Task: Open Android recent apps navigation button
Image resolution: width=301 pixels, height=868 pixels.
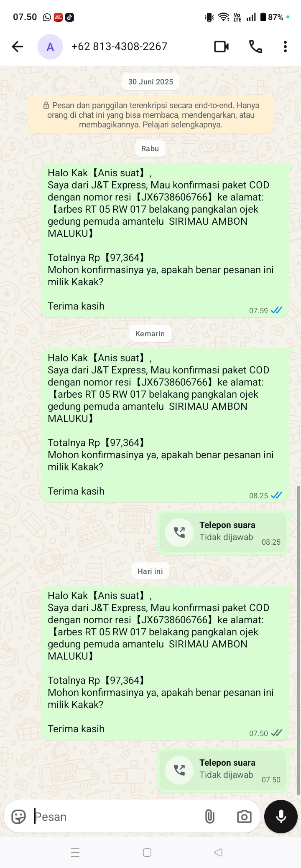Action: pos(75,853)
